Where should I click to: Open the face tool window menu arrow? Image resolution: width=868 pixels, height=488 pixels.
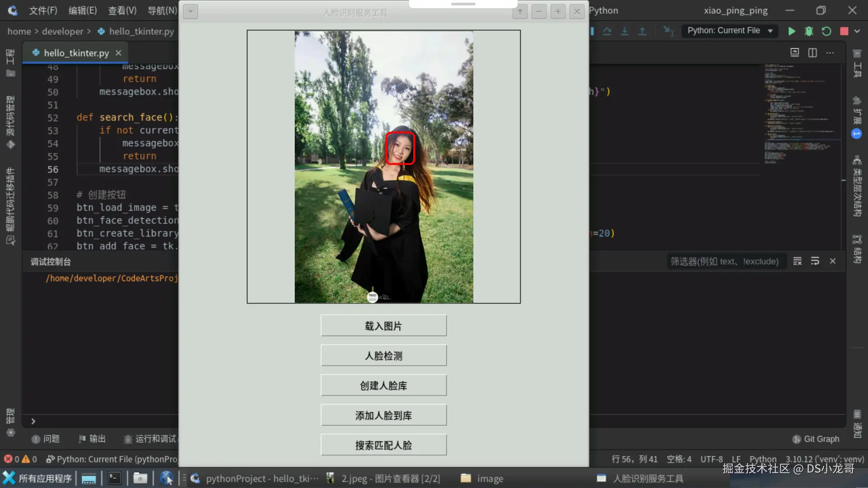click(x=190, y=12)
